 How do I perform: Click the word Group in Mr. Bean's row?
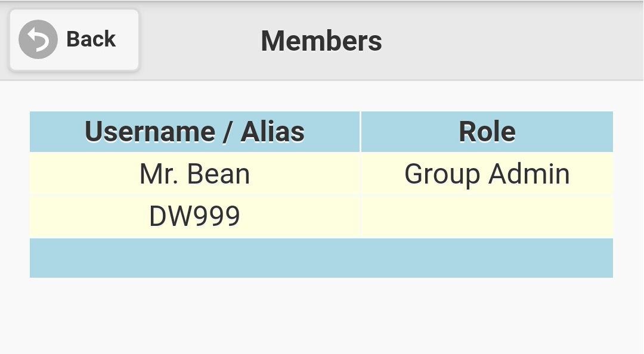click(x=442, y=174)
